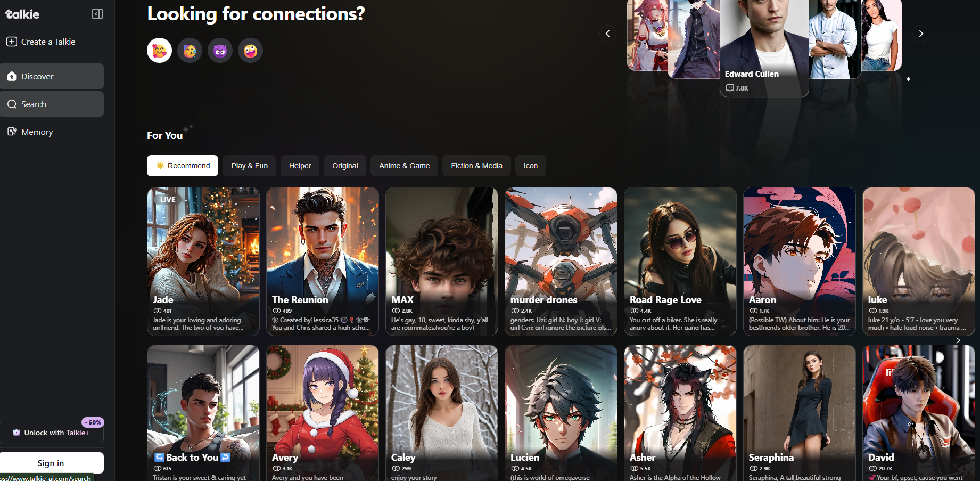Open Jade's live character card
The height and width of the screenshot is (481, 980).
pos(203,261)
